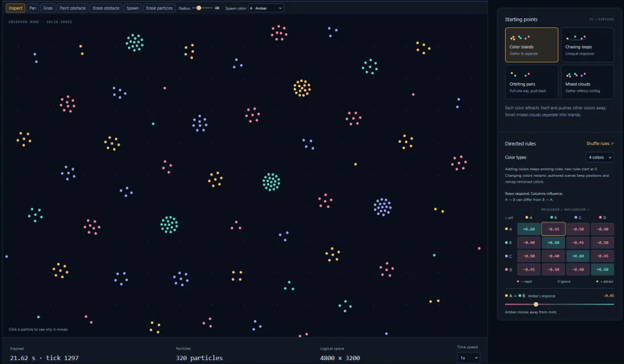Choose the Paint obstacle tool
The width and height of the screenshot is (624, 364).
72,8
